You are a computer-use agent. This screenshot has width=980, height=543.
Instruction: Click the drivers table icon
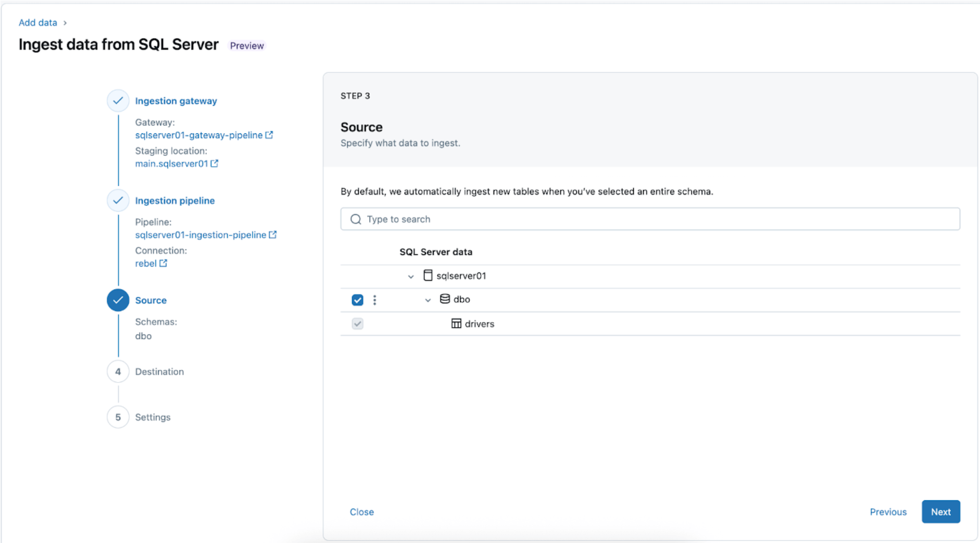(456, 324)
